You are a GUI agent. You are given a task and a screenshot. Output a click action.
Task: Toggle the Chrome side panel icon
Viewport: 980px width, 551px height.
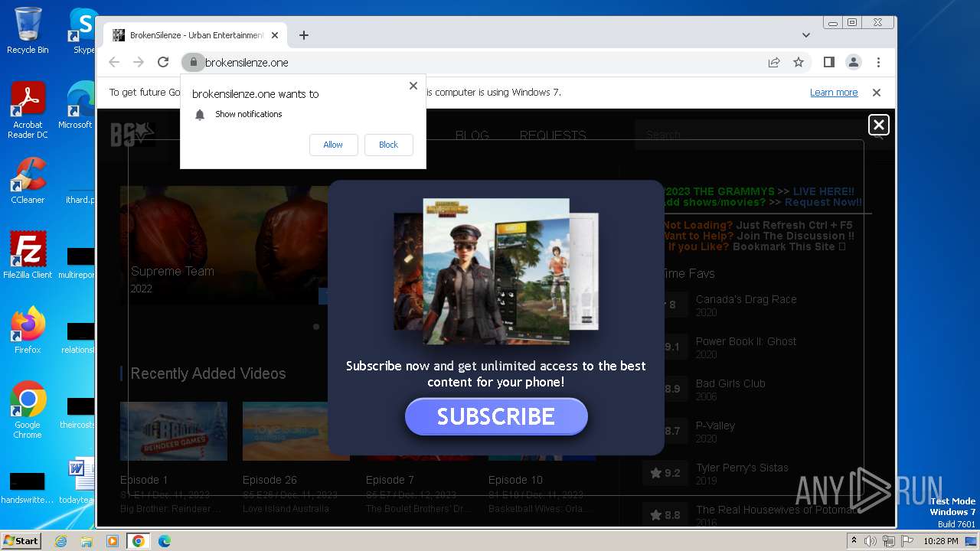pyautogui.click(x=828, y=62)
